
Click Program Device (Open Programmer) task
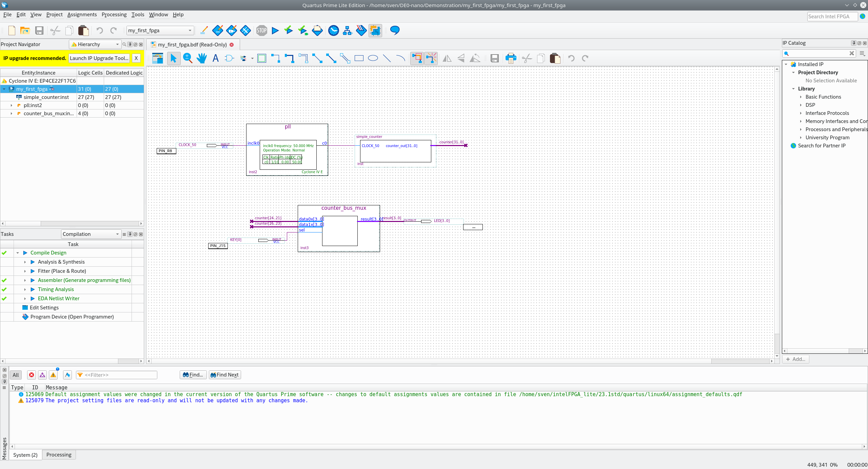point(72,317)
